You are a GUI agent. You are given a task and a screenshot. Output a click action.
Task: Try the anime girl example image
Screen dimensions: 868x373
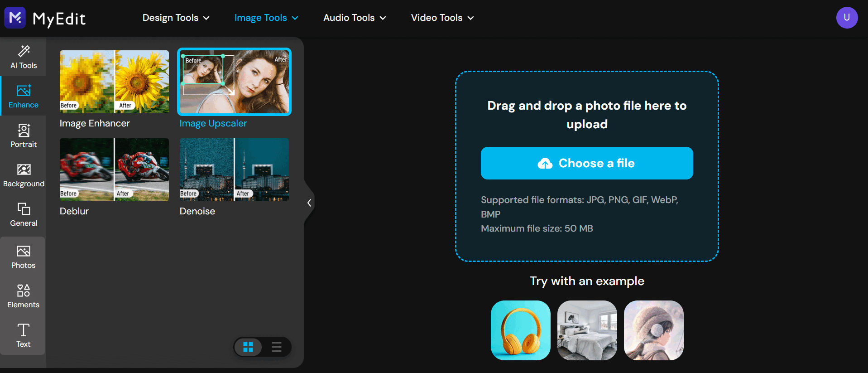pos(654,330)
